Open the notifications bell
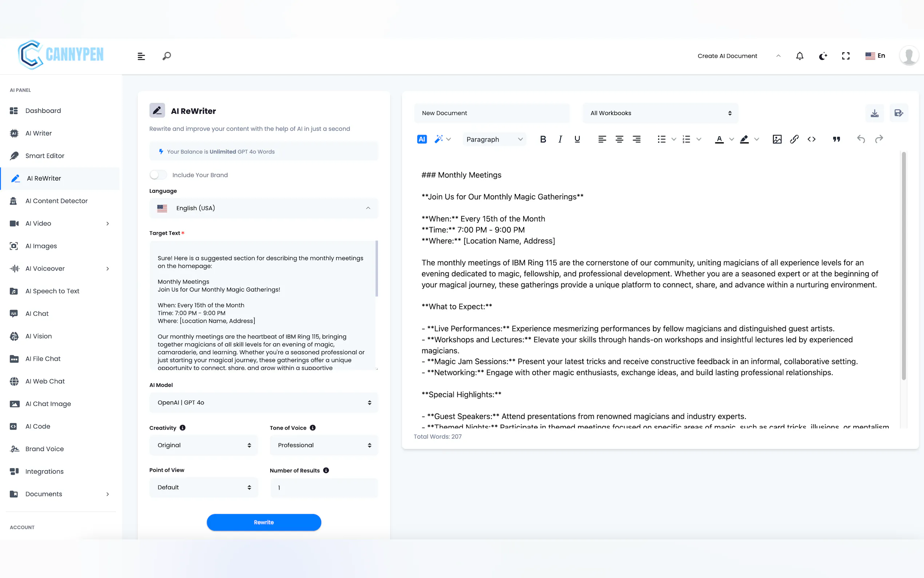Image resolution: width=924 pixels, height=578 pixels. [x=800, y=56]
